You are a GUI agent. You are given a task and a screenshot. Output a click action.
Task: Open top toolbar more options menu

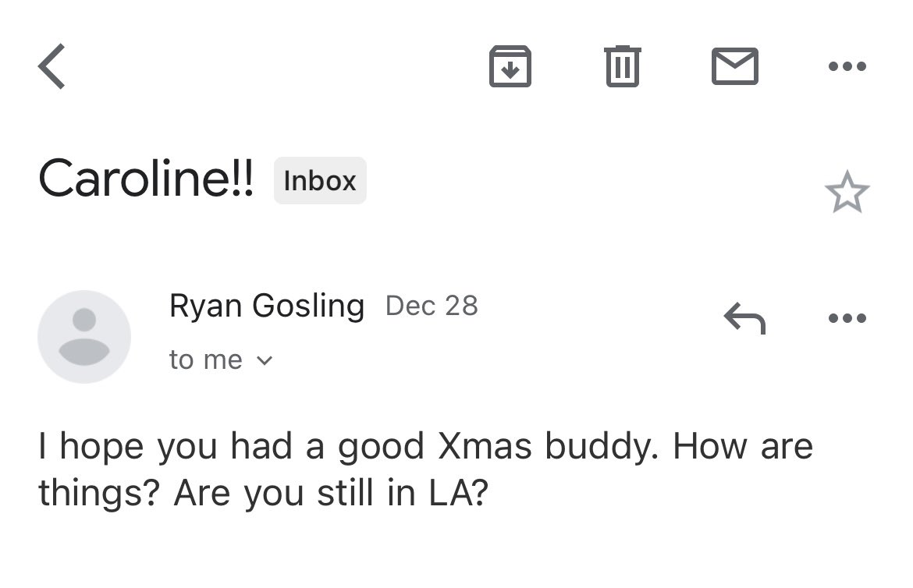(847, 66)
